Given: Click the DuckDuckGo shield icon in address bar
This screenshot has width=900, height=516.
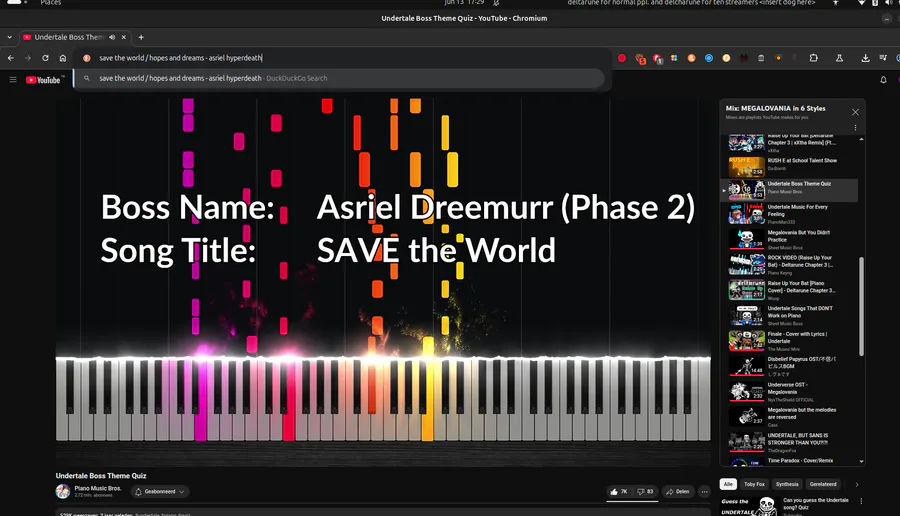Looking at the screenshot, I should (87, 58).
